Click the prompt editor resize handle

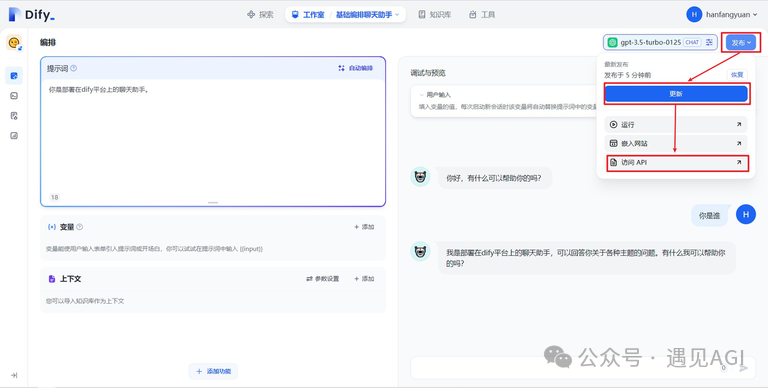(x=213, y=202)
